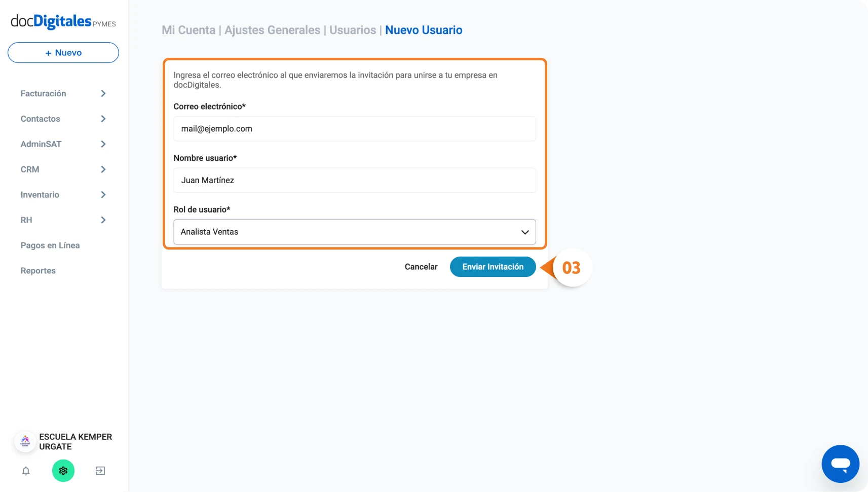The height and width of the screenshot is (492, 868).
Task: Expand the Contactos menu chevron
Action: (x=103, y=119)
